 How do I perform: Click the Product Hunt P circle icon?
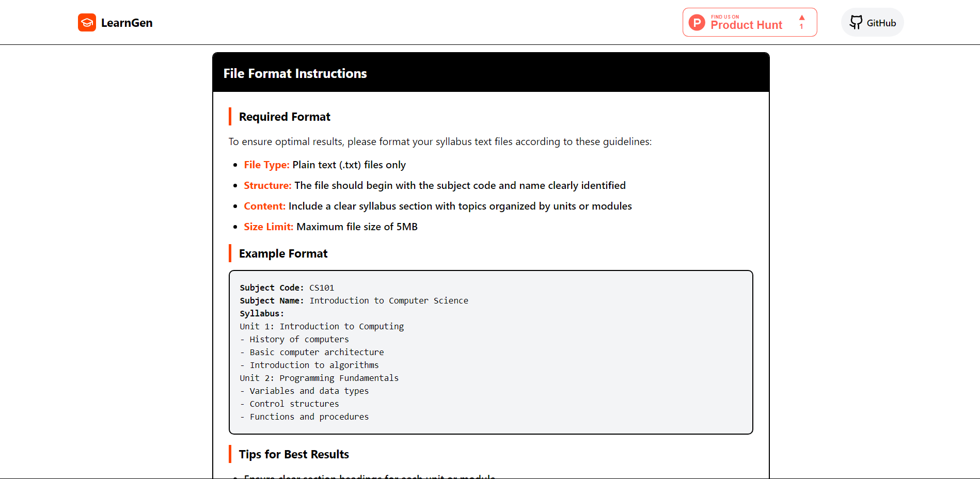coord(697,22)
